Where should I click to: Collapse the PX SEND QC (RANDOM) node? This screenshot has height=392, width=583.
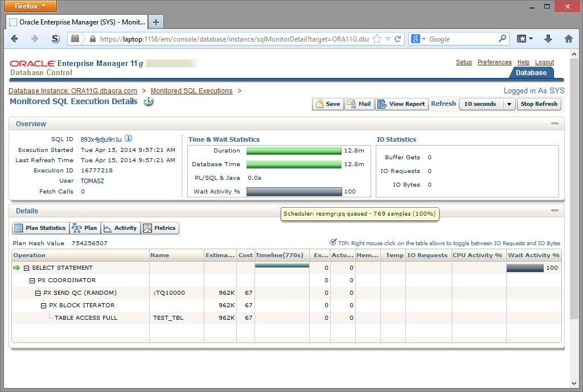(x=38, y=293)
